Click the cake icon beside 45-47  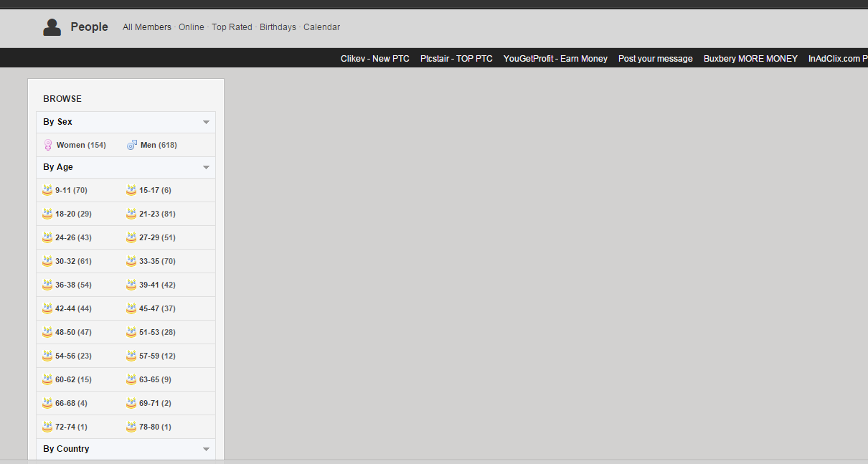pyautogui.click(x=131, y=308)
